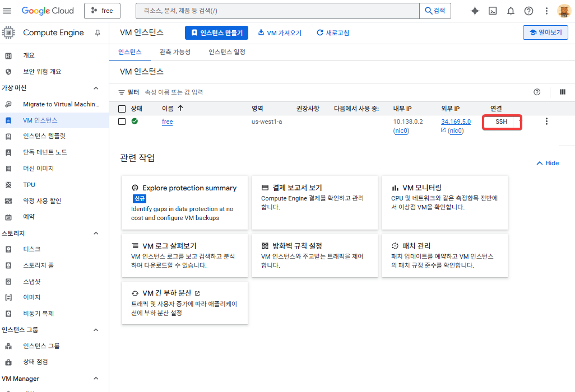The image size is (575, 392).
Task: Open the Google Cloud main navigation menu
Action: [x=7, y=11]
